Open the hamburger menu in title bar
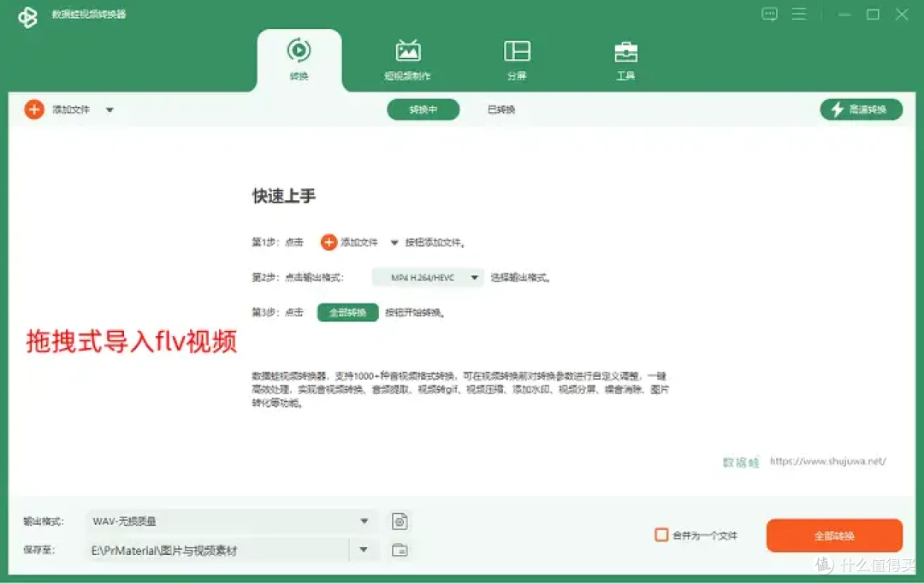Screen dimensions: 924x584 coord(799,14)
